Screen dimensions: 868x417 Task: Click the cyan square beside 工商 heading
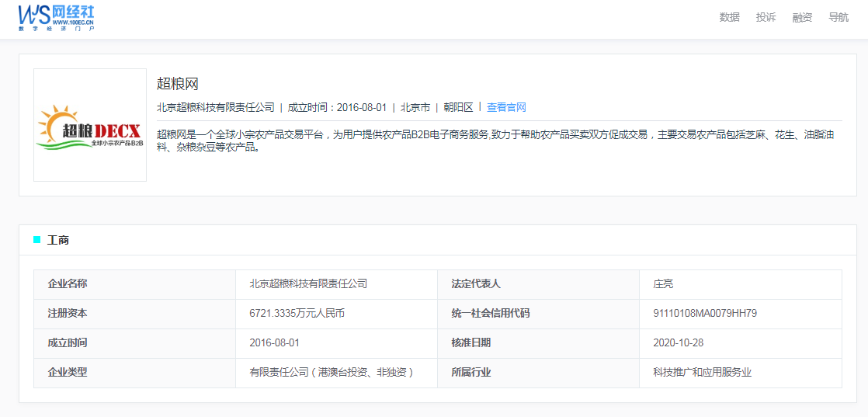click(x=36, y=240)
